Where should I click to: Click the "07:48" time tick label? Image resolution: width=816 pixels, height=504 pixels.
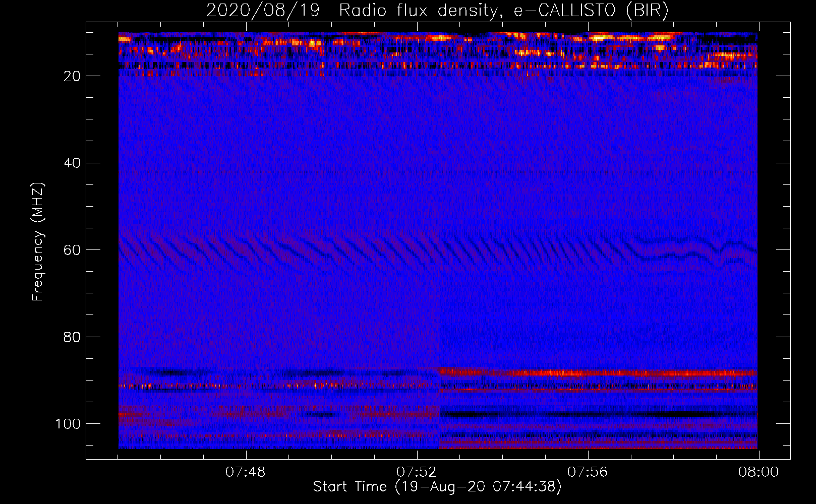[246, 472]
